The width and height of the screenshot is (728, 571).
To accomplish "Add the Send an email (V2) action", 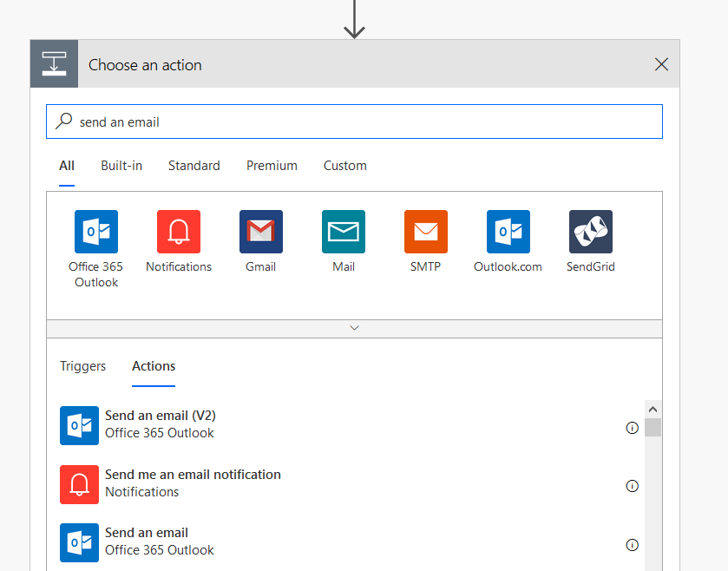I will point(161,424).
